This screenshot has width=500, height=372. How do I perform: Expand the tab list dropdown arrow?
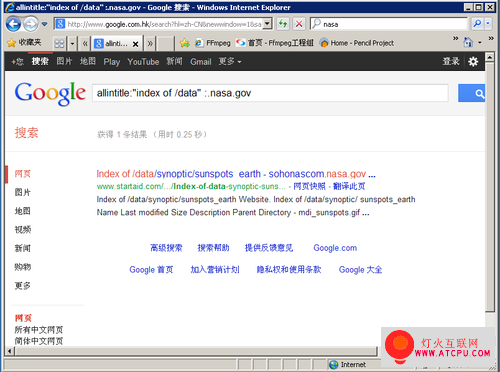click(x=72, y=43)
